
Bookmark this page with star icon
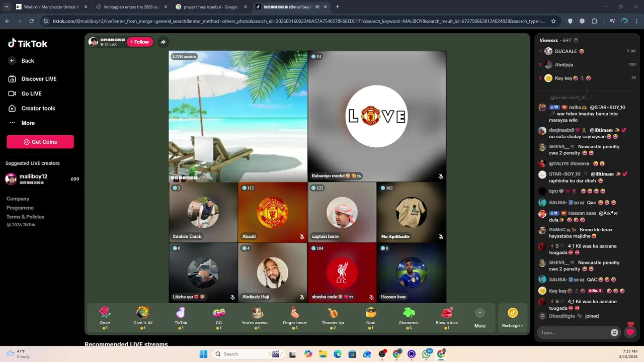(x=553, y=21)
